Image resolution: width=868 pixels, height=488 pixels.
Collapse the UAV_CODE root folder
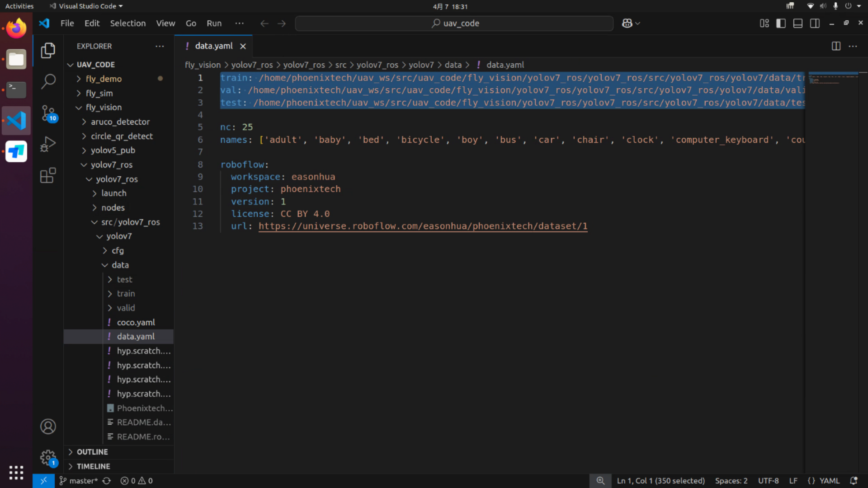118,65
